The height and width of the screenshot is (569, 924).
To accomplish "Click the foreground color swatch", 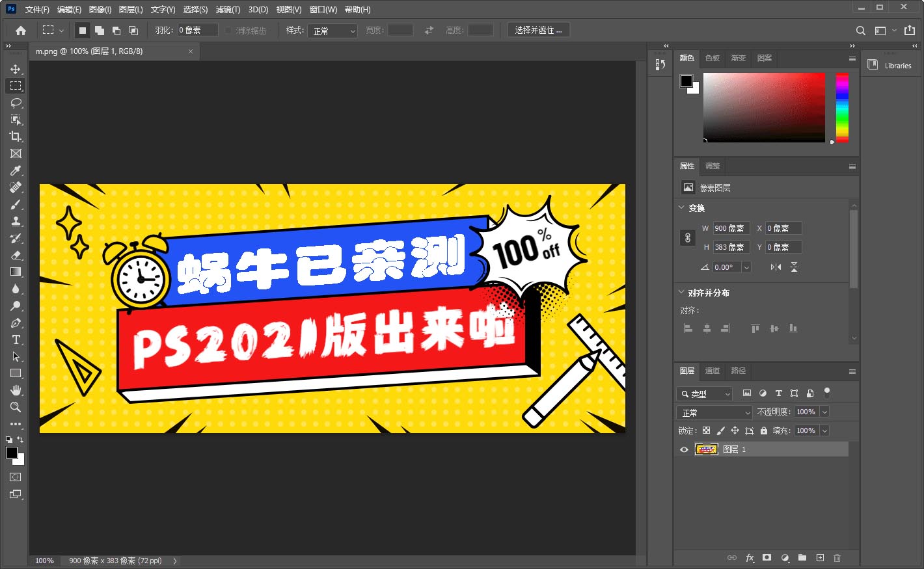I will pyautogui.click(x=10, y=451).
